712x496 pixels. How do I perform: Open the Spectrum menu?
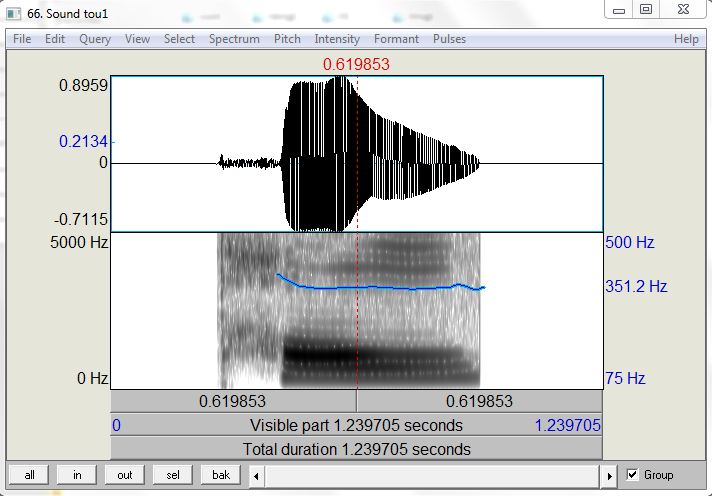[x=234, y=39]
